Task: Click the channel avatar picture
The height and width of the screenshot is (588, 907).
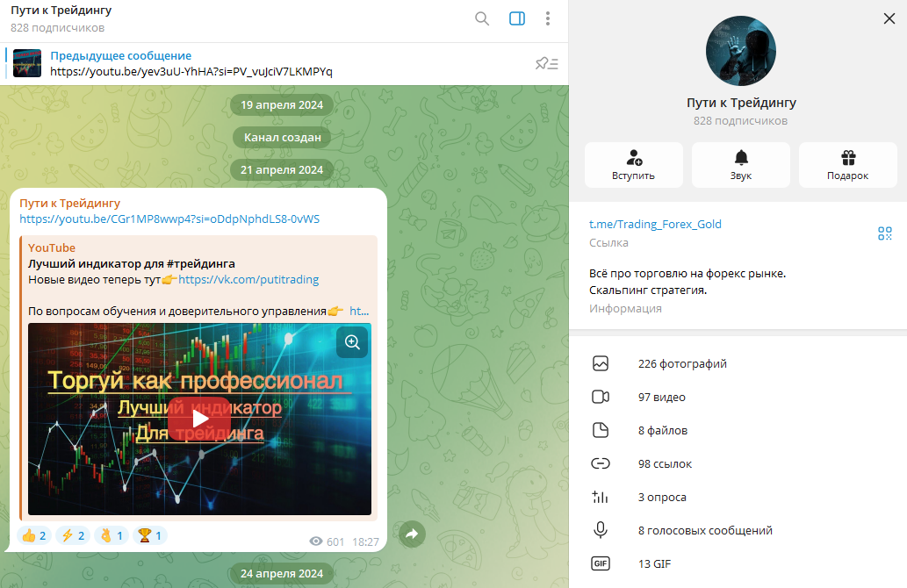Action: tap(741, 51)
